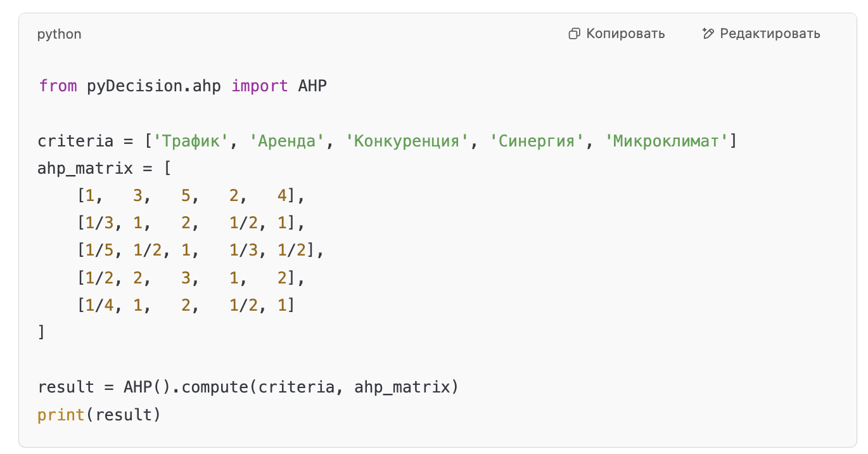
Task: Place cursor on the 'from' keyword
Action: pyautogui.click(x=58, y=86)
